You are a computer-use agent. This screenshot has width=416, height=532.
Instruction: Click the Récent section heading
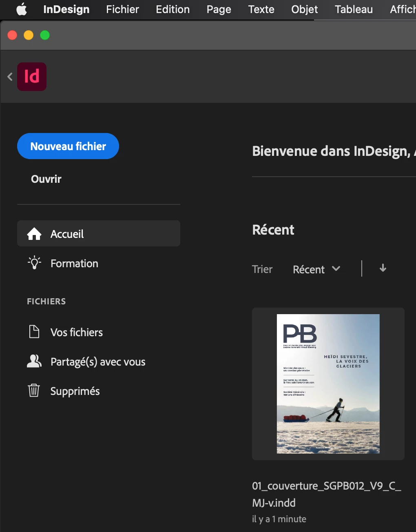tap(273, 230)
